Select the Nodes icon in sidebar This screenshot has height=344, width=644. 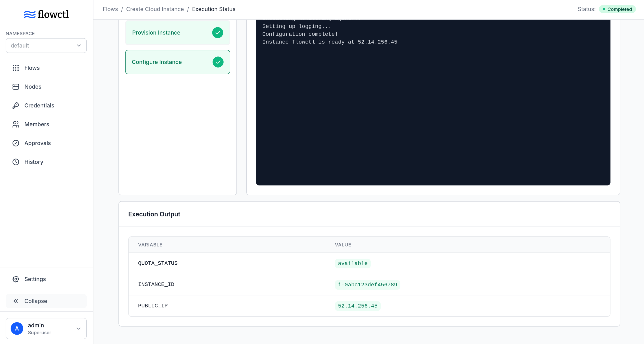click(16, 87)
